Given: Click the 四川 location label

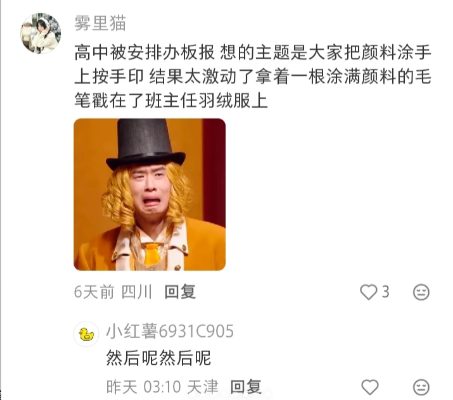Looking at the screenshot, I should coord(137,292).
